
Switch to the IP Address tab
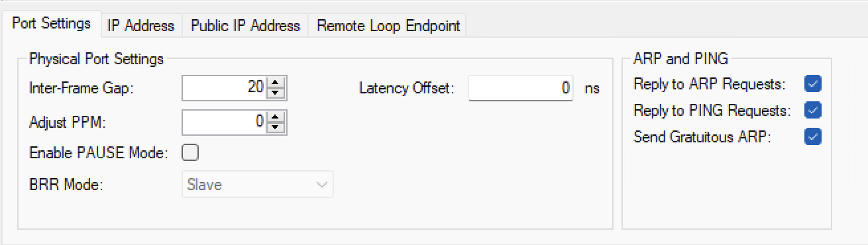tap(140, 25)
